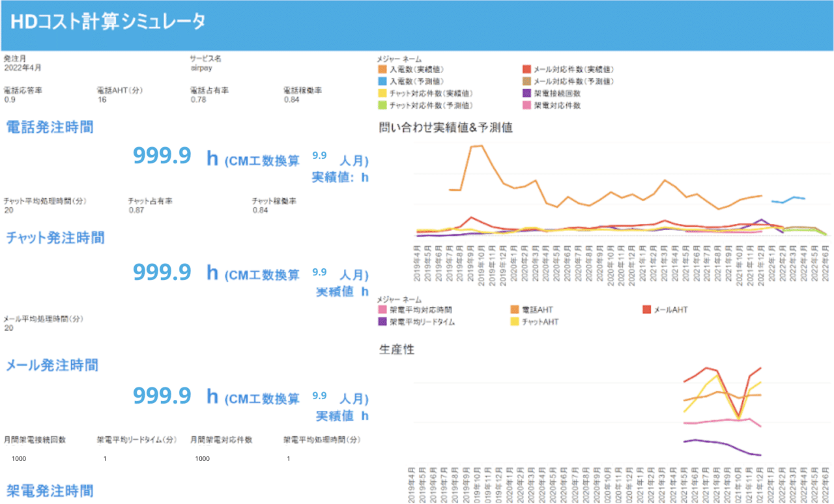Click the 月間架電対応件数 value 1000
The width and height of the screenshot is (834, 504).
coord(203,458)
